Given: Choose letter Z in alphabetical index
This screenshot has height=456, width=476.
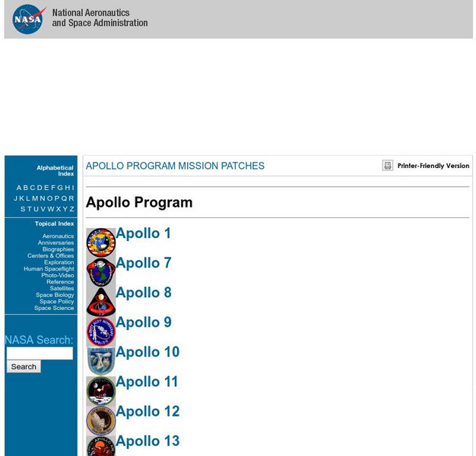Looking at the screenshot, I should tap(72, 209).
